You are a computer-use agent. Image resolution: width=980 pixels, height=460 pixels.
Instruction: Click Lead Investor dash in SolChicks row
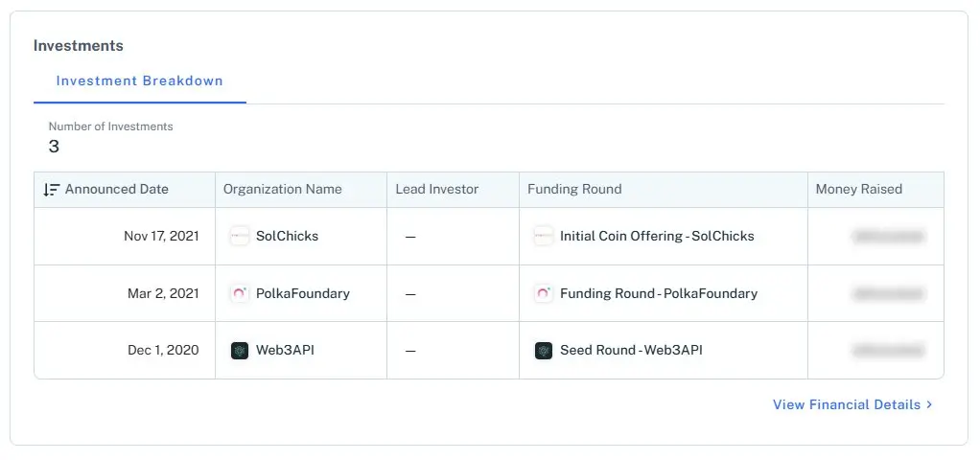click(x=410, y=237)
